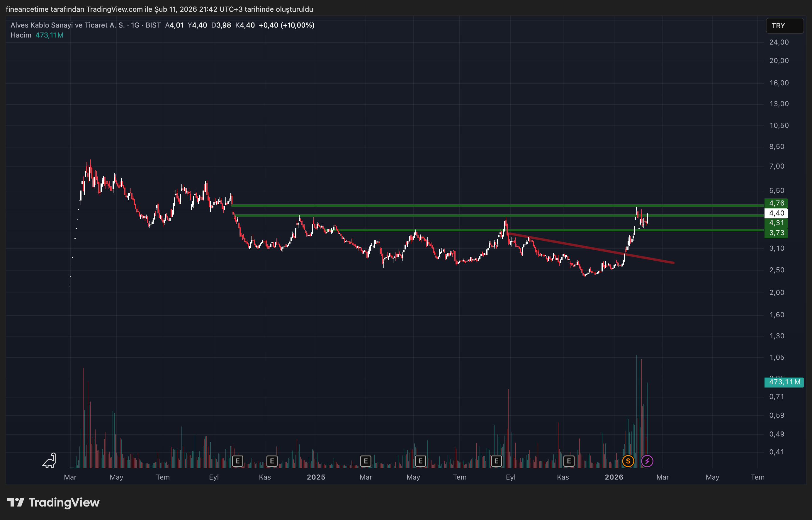The image size is (812, 520).
Task: Select the 4,76 green price label
Action: (776, 203)
